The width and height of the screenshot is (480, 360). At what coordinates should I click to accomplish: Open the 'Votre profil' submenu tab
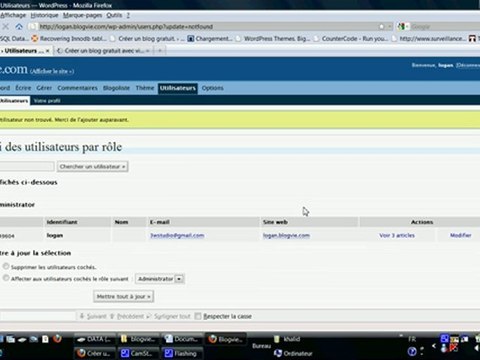pyautogui.click(x=47, y=101)
